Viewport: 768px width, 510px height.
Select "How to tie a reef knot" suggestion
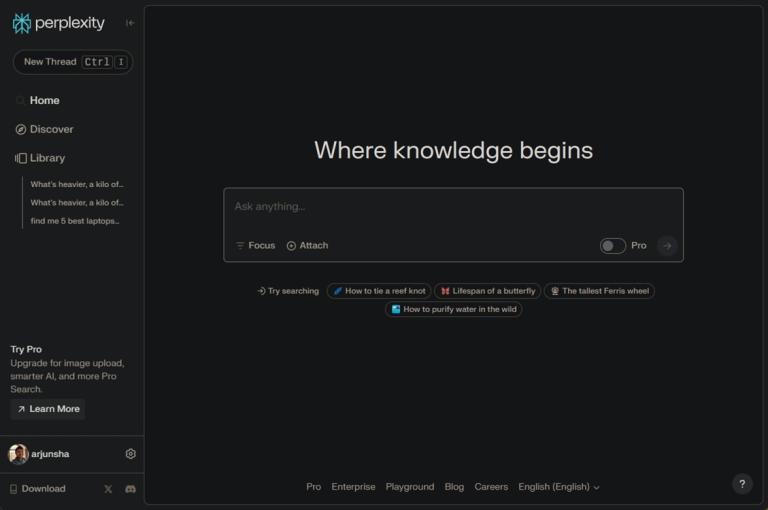tap(378, 291)
